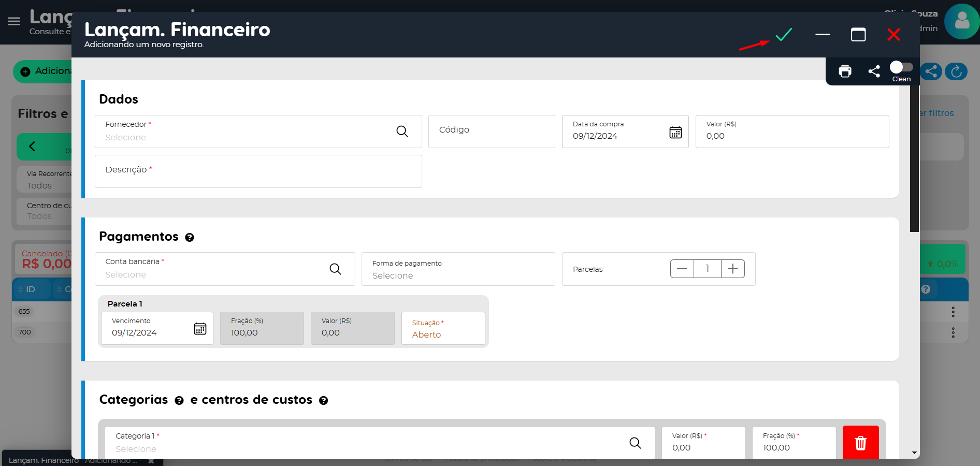Click the Pagamentos help question mark

coord(190,238)
